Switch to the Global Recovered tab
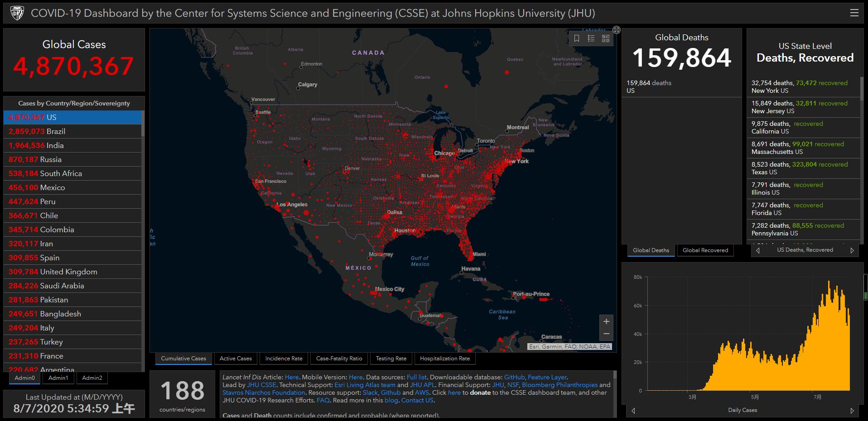The width and height of the screenshot is (868, 421). [705, 250]
